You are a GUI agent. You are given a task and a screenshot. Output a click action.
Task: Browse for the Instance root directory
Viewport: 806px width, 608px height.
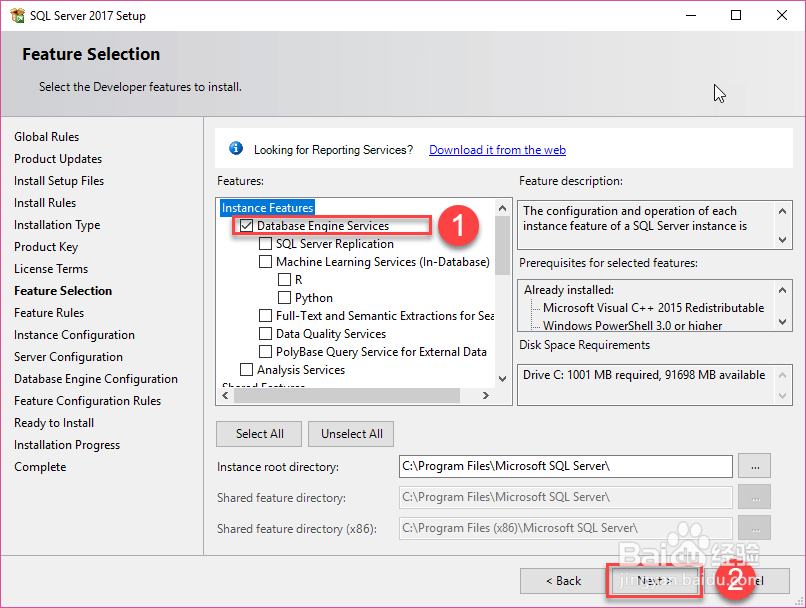pyautogui.click(x=755, y=466)
